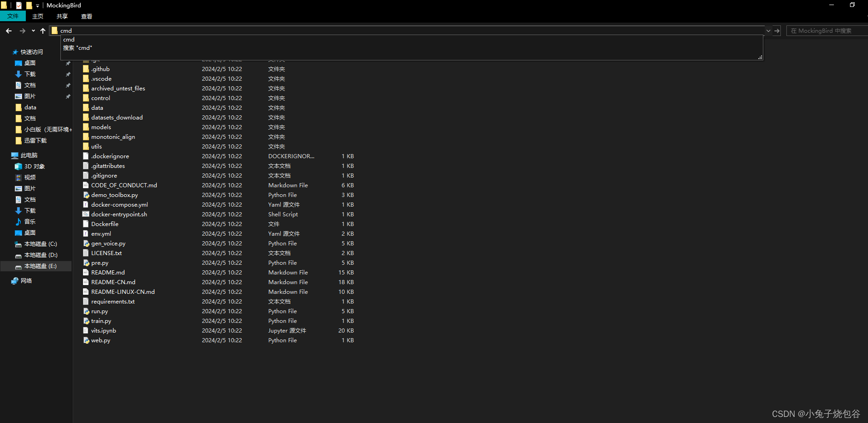Select 此电脑 in navigation pane

(29, 155)
